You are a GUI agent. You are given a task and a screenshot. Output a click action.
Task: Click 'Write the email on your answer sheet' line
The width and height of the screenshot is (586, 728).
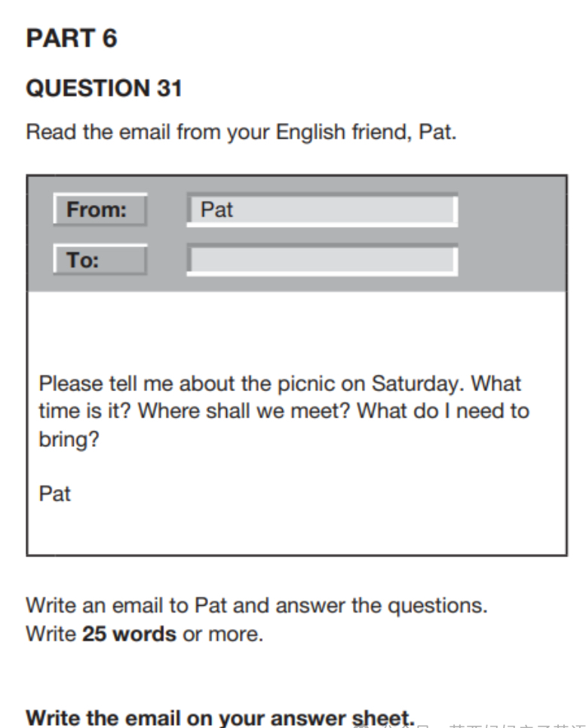[220, 716]
